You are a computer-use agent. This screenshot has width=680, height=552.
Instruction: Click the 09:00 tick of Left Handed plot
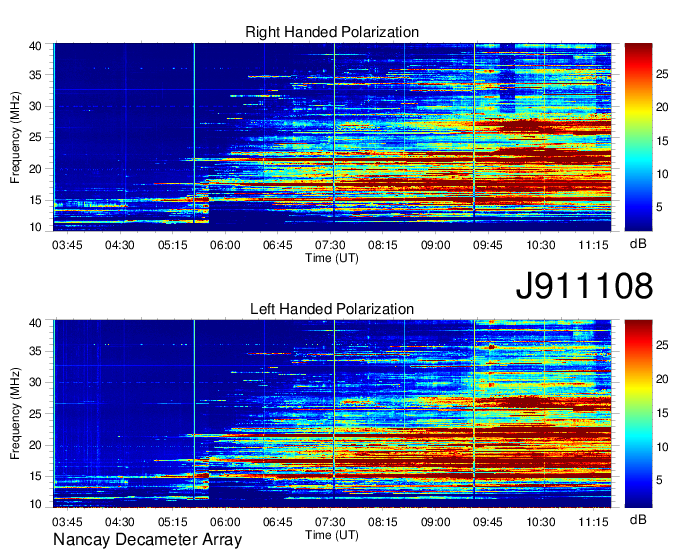coord(436,522)
